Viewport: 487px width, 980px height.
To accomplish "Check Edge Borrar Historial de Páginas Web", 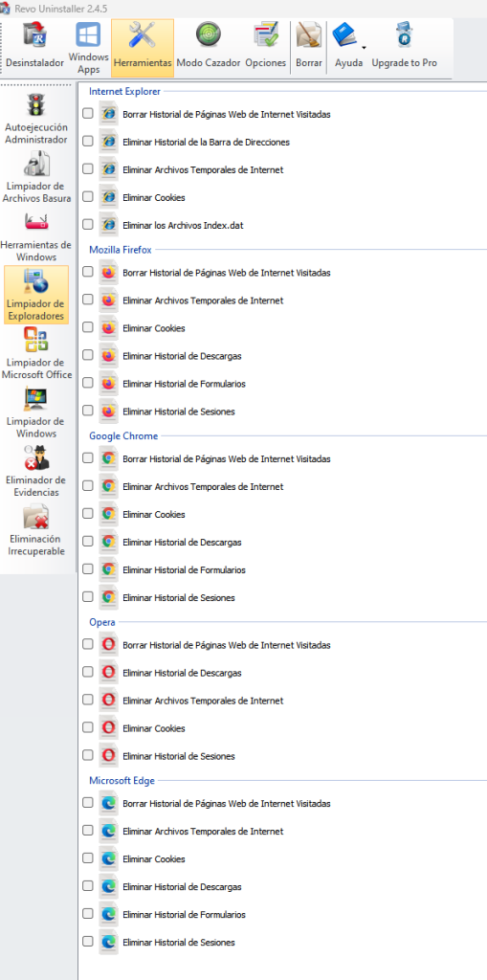I will click(88, 803).
